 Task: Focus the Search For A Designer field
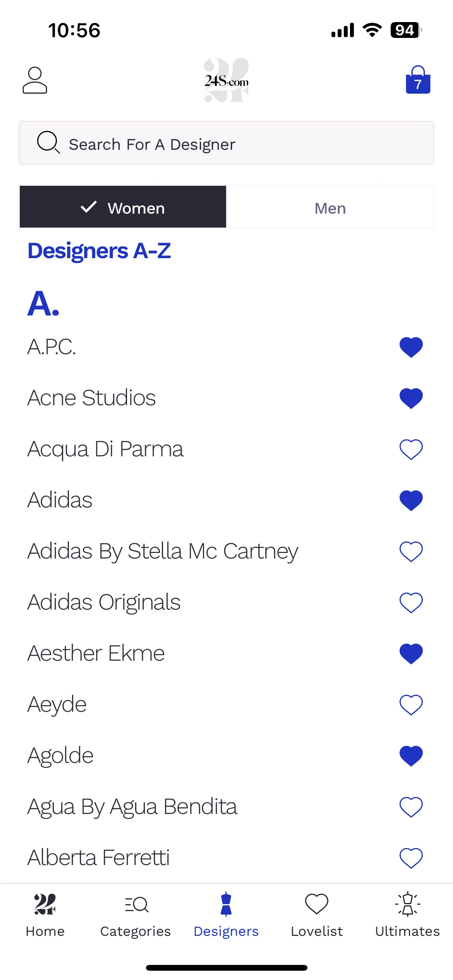[226, 143]
